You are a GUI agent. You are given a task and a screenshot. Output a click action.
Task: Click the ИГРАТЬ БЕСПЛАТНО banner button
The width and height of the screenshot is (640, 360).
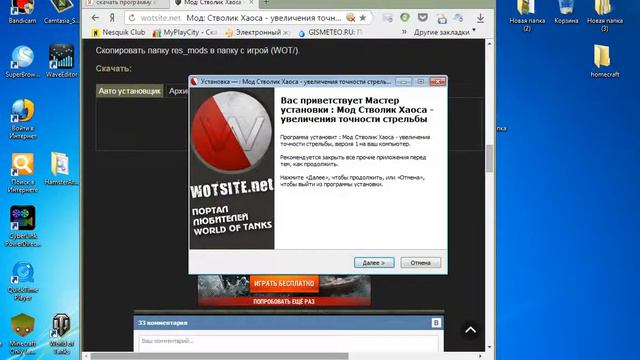pyautogui.click(x=284, y=283)
